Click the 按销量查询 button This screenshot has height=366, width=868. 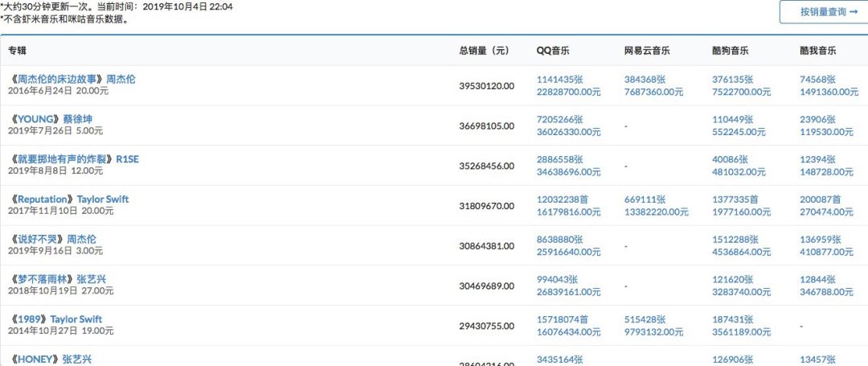point(825,11)
